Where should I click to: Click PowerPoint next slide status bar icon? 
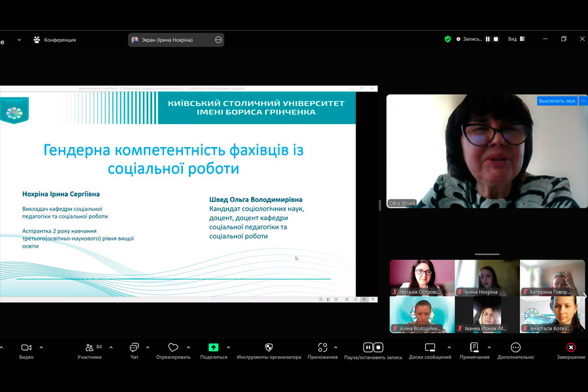pyautogui.click(x=336, y=299)
